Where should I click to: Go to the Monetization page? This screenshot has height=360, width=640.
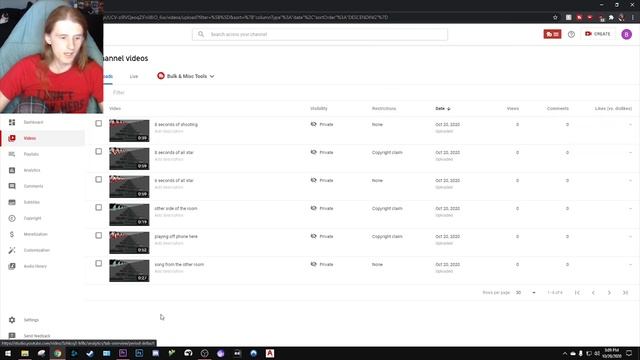pos(36,234)
